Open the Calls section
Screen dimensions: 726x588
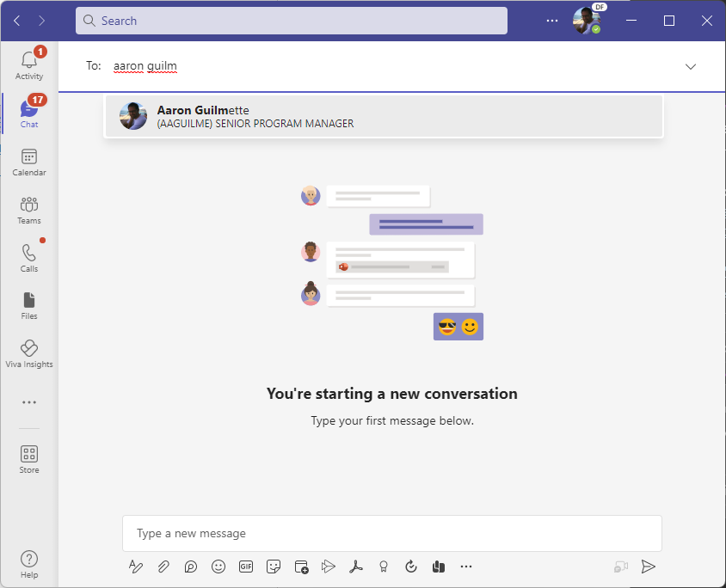tap(29, 258)
